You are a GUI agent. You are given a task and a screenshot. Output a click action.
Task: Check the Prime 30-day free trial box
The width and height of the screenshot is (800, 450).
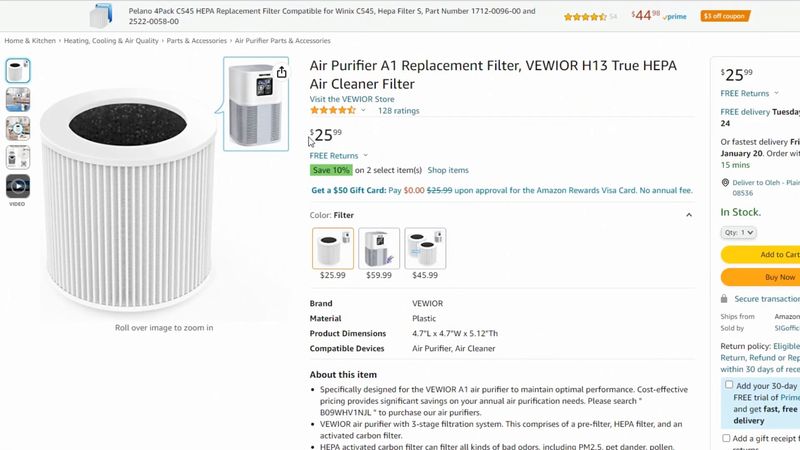(729, 385)
